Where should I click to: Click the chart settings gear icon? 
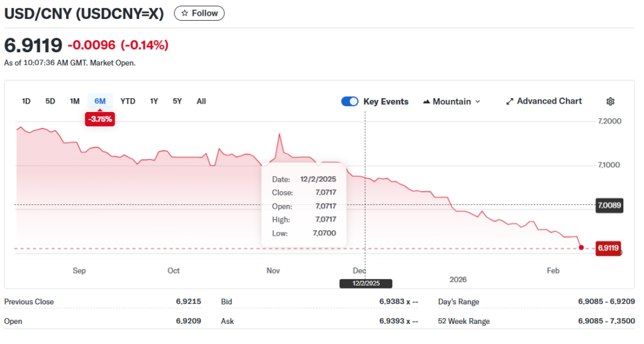[x=609, y=101]
